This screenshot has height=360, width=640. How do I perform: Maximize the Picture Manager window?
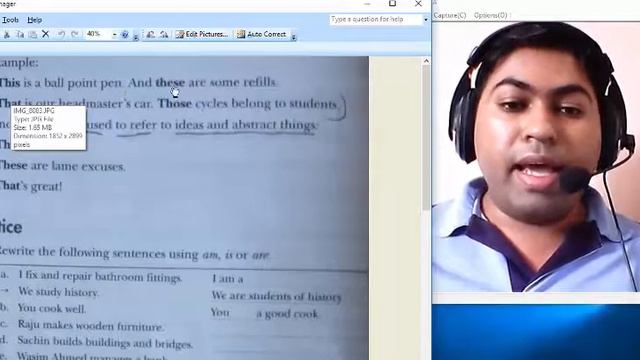point(393,4)
